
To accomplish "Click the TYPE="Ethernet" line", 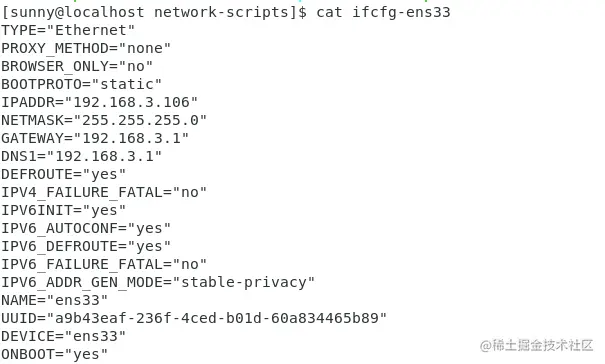I will [68, 30].
